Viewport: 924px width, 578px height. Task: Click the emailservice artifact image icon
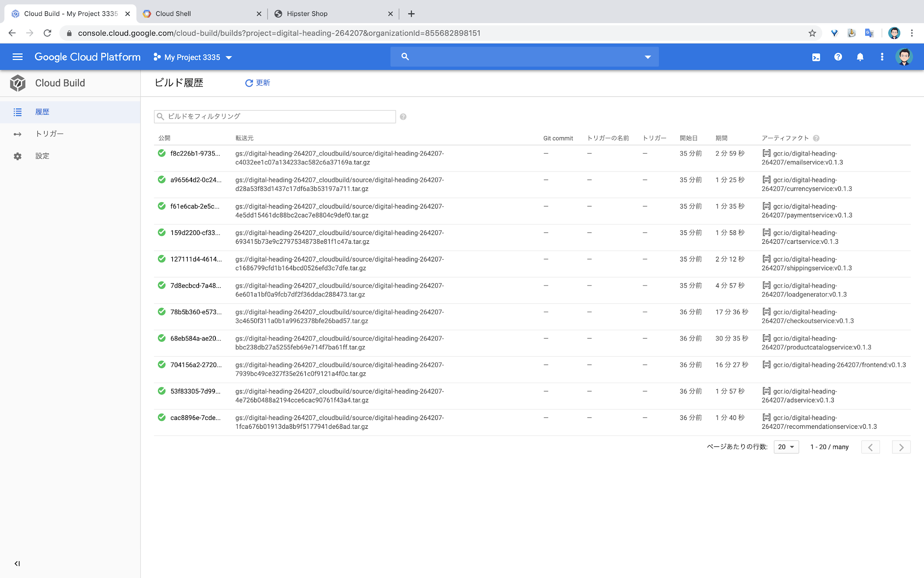click(x=766, y=153)
